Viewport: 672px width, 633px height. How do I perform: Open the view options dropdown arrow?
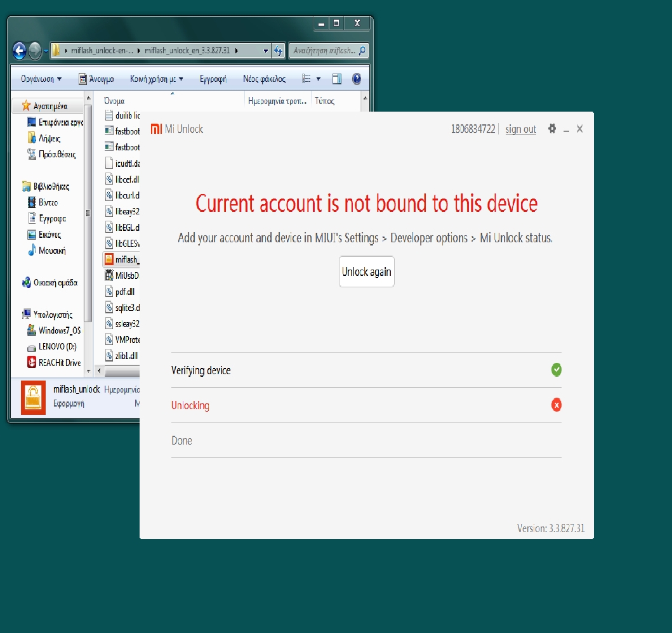click(318, 79)
